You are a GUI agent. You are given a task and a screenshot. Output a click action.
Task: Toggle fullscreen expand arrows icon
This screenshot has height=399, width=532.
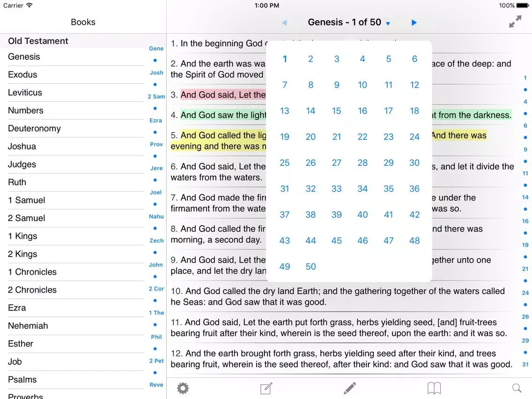coord(515,22)
